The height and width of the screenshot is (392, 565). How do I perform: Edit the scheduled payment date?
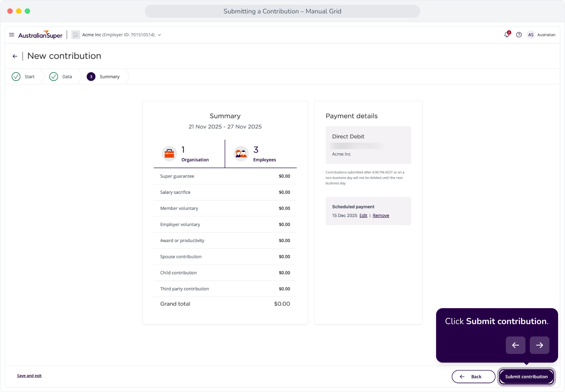tap(363, 216)
